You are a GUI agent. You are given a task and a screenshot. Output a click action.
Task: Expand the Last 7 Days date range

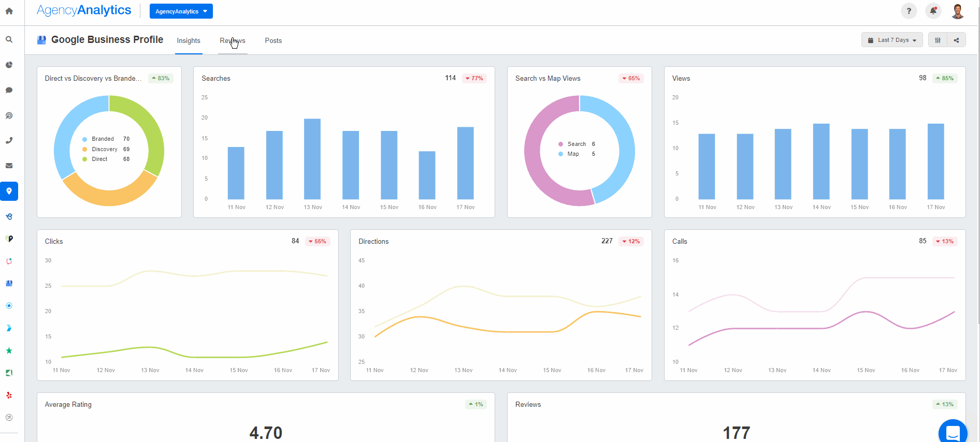point(892,40)
